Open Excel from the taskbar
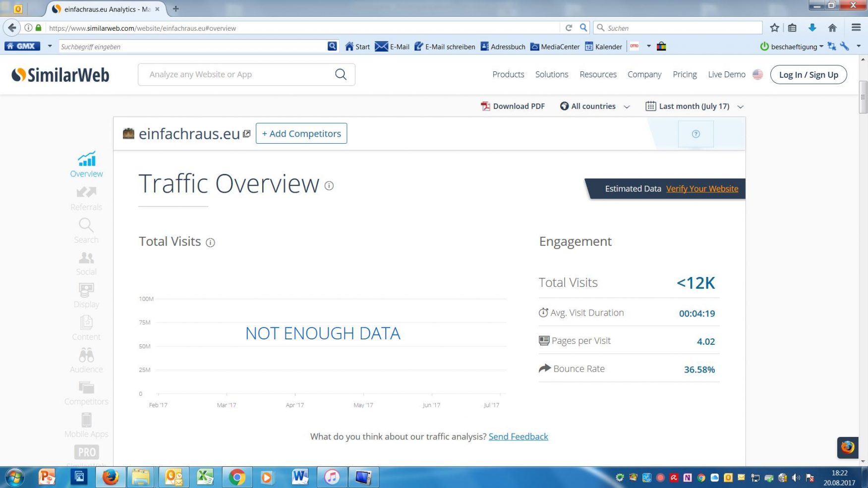This screenshot has width=868, height=488. (205, 477)
